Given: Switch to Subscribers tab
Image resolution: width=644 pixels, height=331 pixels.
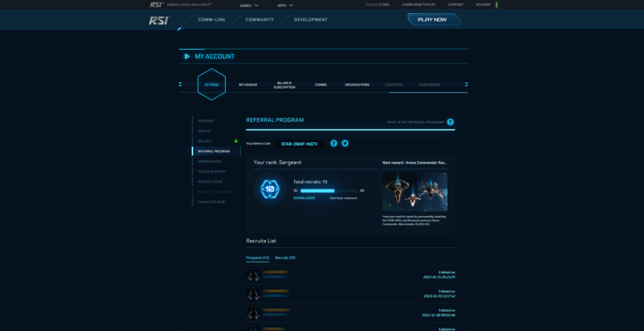Looking at the screenshot, I should pos(430,85).
